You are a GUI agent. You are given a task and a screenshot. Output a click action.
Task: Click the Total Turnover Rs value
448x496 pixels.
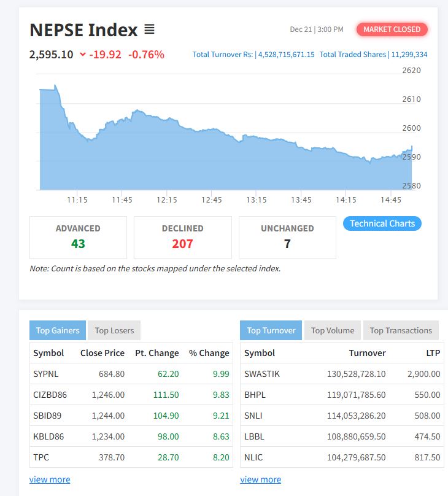click(286, 55)
